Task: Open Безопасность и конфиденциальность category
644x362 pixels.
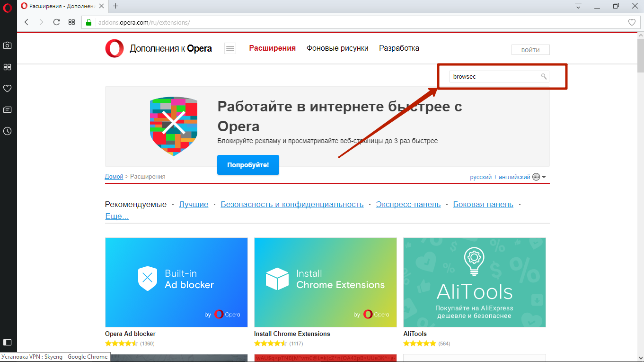Action: pos(292,205)
